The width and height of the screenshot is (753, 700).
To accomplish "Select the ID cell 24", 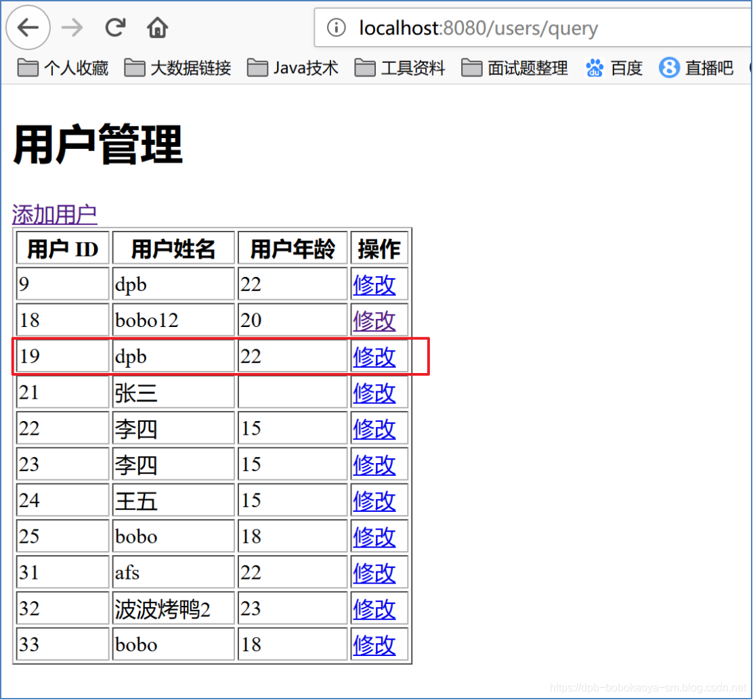I will point(63,500).
